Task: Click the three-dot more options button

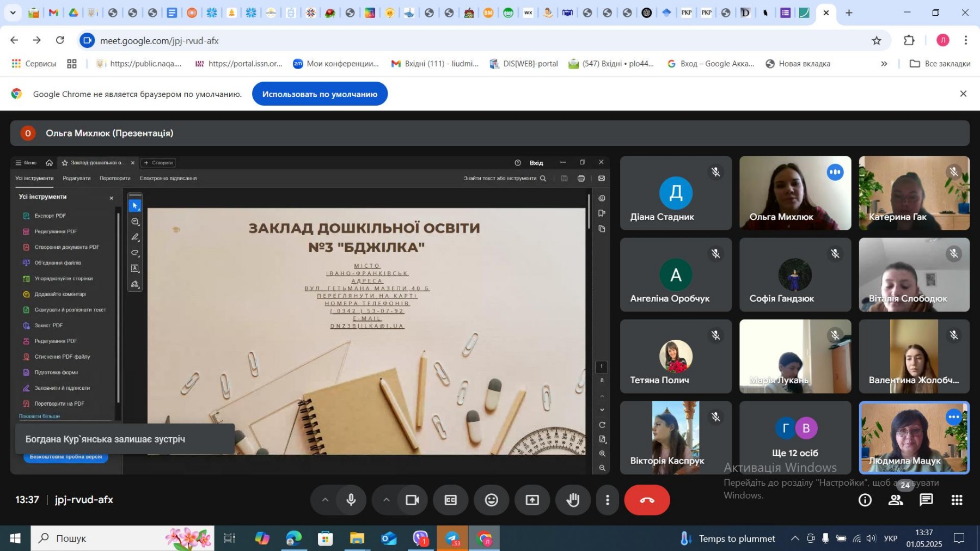Action: pos(608,500)
